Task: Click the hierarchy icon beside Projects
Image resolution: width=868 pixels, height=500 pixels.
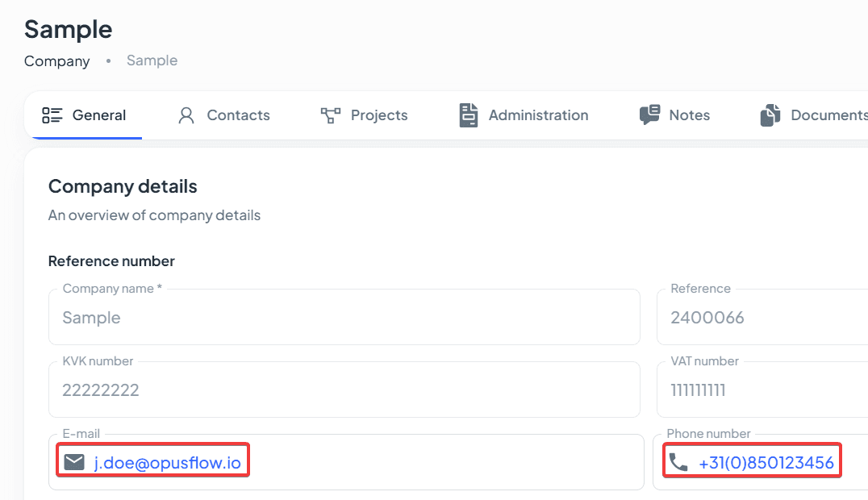Action: tap(330, 115)
